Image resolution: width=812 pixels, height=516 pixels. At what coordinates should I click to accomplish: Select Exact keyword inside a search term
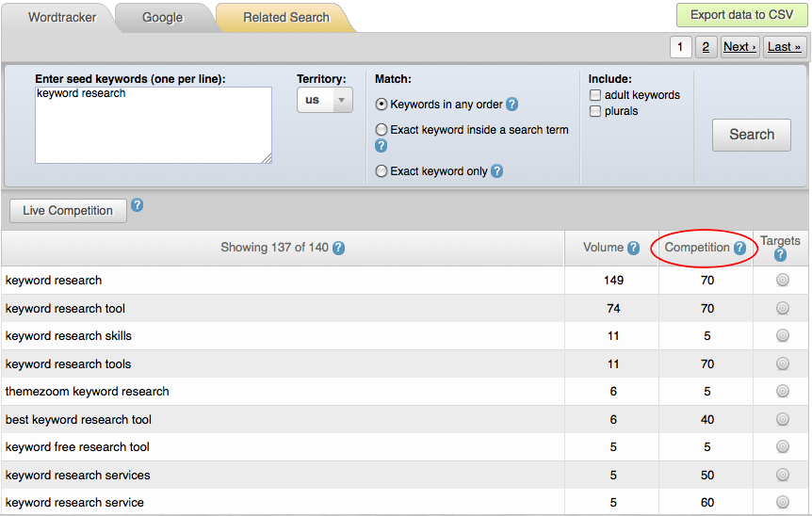coord(382,129)
